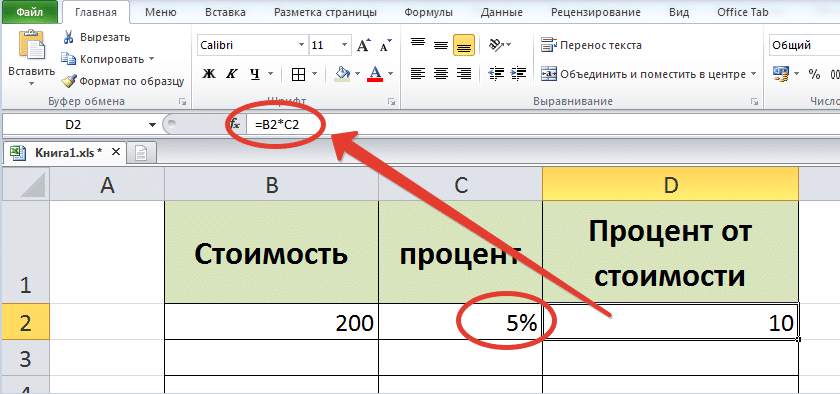Open the Calibri font name dropdown
The width and height of the screenshot is (840, 394).
(302, 46)
